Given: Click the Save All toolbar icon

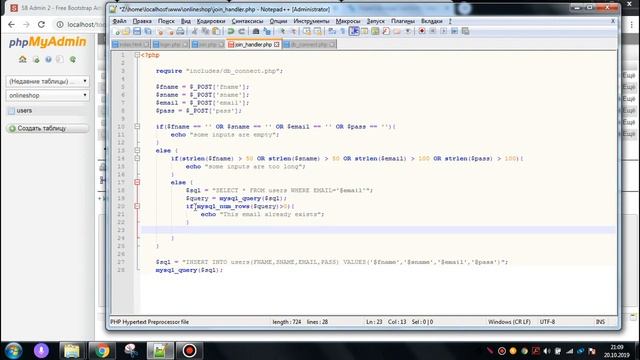Looking at the screenshot, I should coord(148,31).
